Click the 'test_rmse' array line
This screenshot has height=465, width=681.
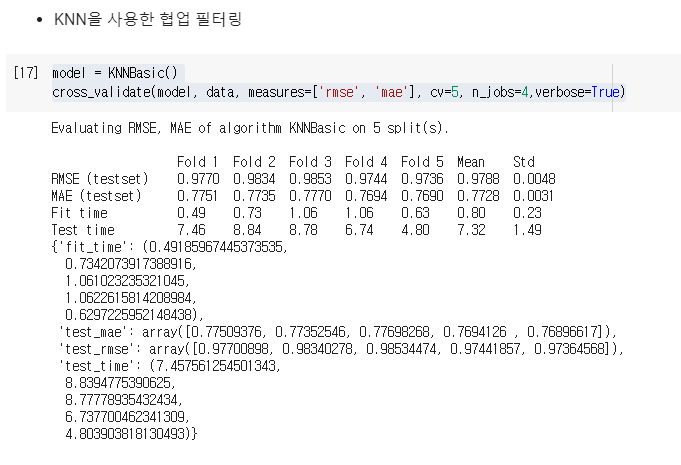tap(341, 349)
